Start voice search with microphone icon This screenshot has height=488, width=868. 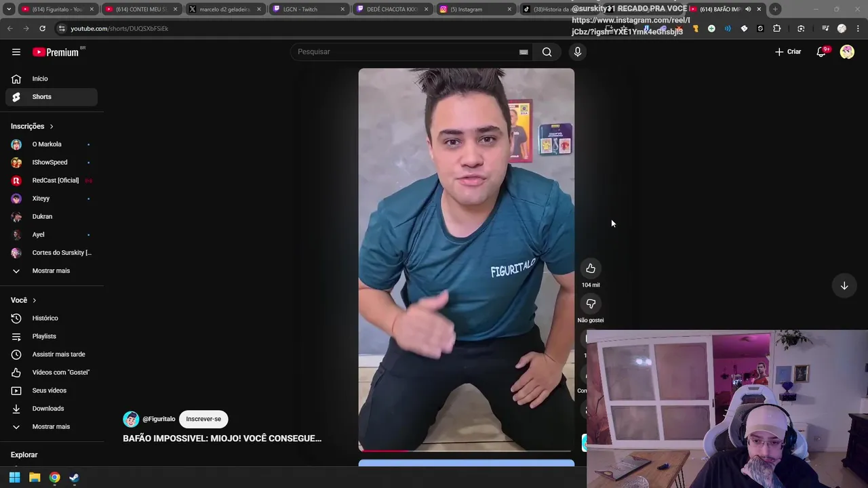[578, 52]
